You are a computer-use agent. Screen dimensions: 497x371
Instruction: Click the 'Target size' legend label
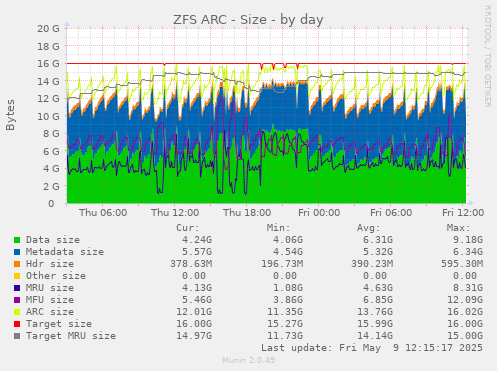point(59,324)
